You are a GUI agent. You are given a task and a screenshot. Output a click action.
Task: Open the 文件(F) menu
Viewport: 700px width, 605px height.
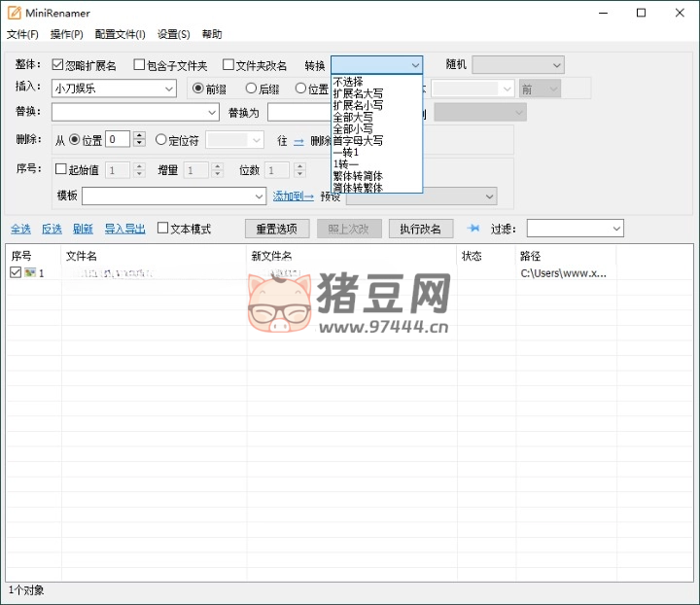(x=22, y=34)
